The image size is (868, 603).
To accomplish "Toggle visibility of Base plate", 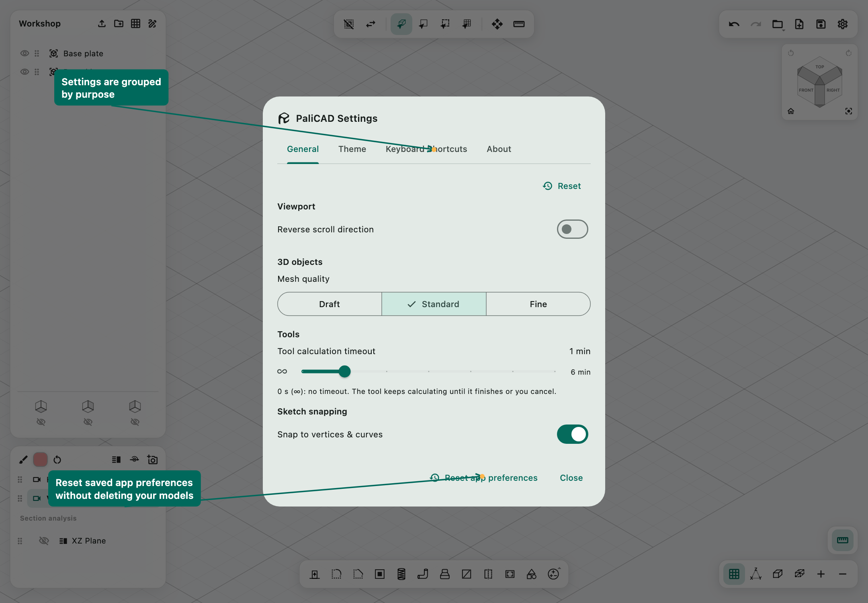I will (x=25, y=53).
